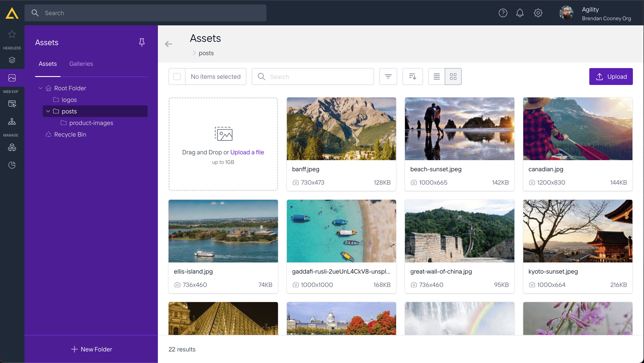The image size is (644, 363).
Task: Open the reports pie chart icon
Action: [12, 165]
